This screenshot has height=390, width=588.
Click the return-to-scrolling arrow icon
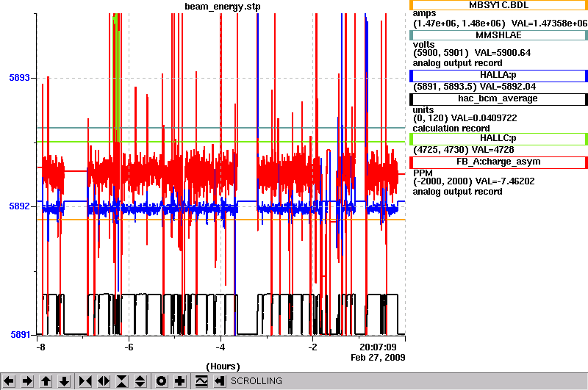coord(220,381)
